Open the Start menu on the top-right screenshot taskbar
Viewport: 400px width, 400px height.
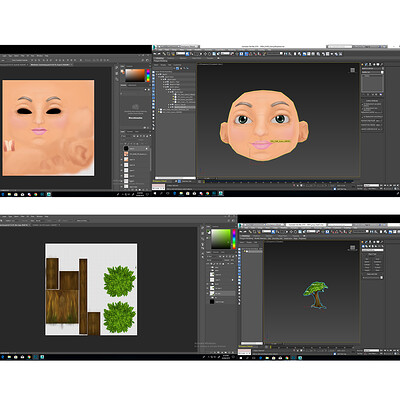[x=155, y=193]
